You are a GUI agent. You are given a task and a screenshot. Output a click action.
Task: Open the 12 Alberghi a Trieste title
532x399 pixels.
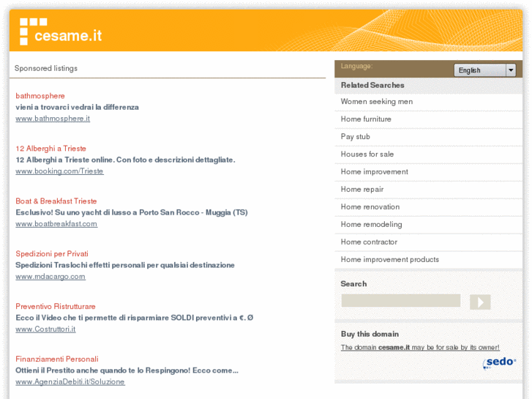51,149
